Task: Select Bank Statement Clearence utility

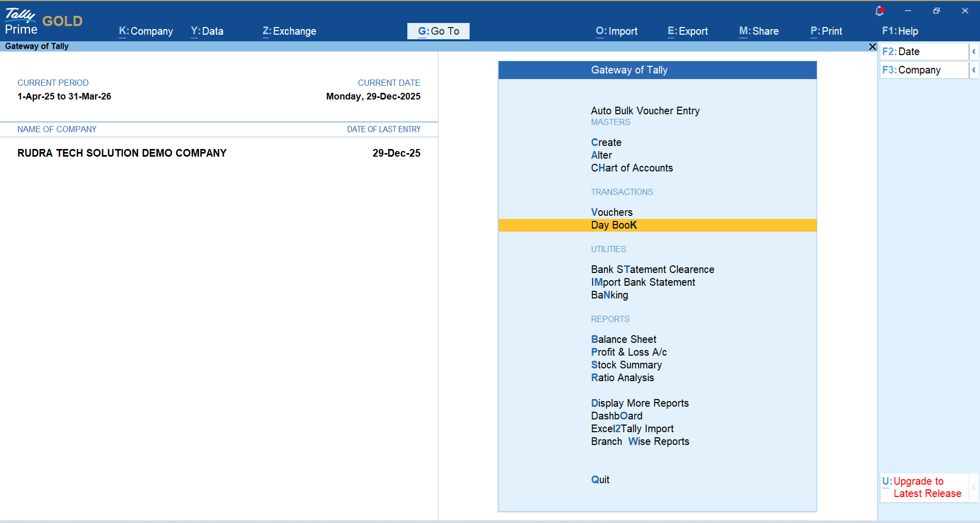Action: [652, 269]
